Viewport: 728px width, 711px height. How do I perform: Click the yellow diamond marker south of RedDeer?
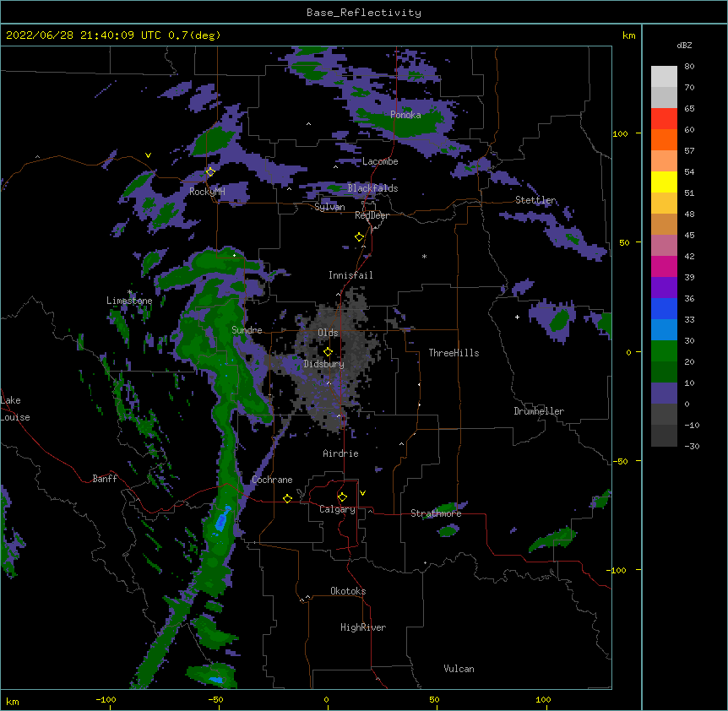coord(360,237)
